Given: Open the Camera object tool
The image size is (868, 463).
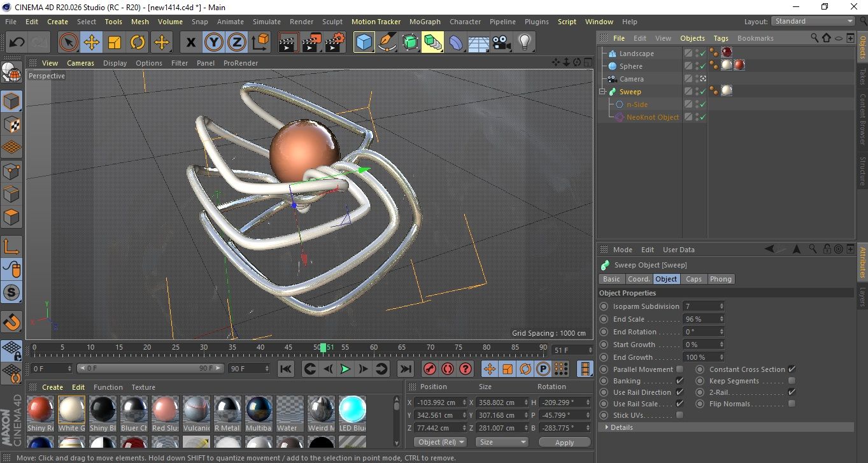Looking at the screenshot, I should pos(502,43).
